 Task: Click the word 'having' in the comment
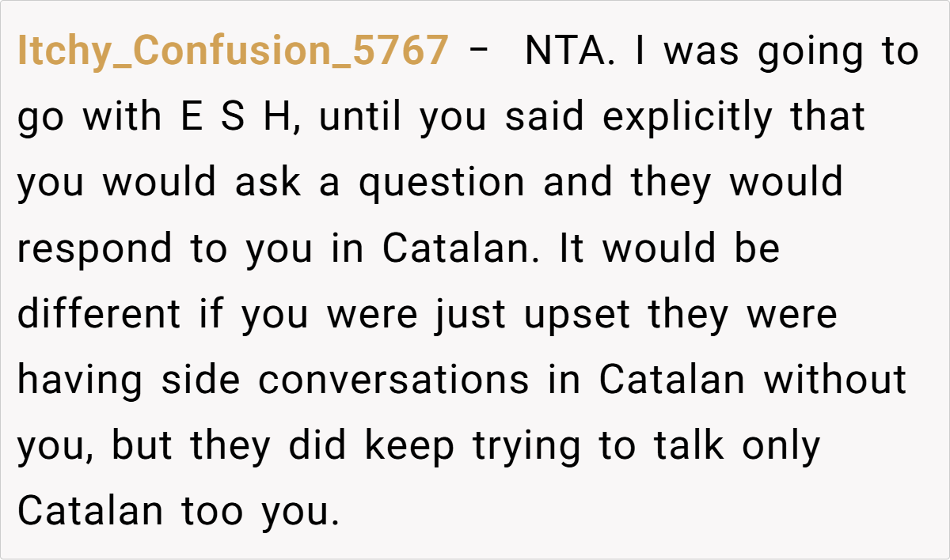[x=80, y=380]
